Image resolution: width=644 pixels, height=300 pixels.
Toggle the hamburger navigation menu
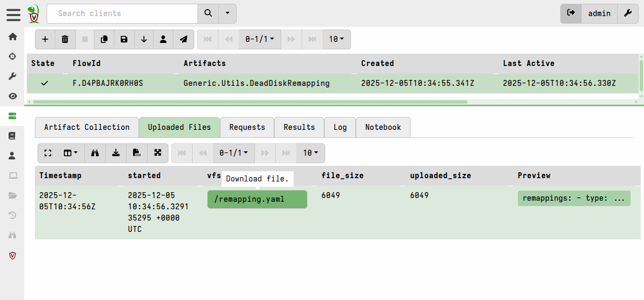pyautogui.click(x=13, y=14)
